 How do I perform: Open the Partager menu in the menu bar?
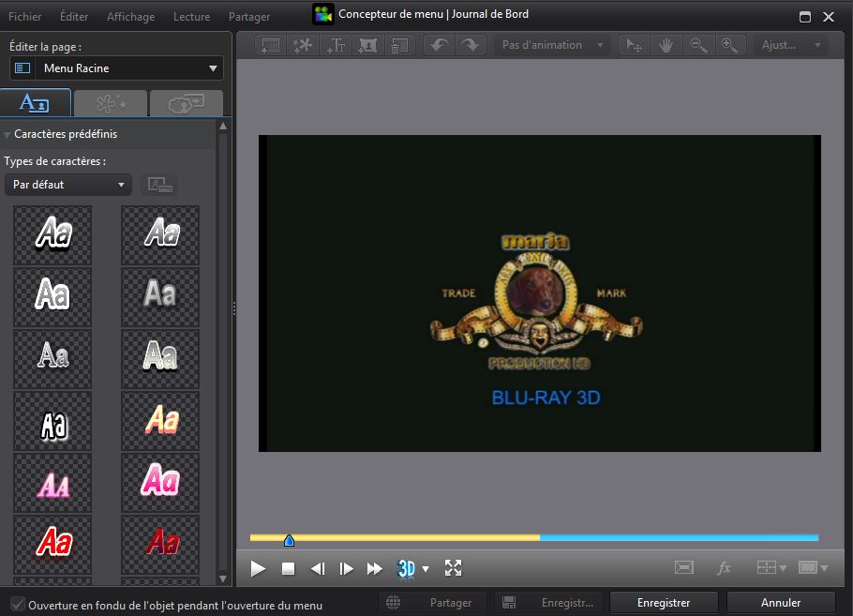point(249,17)
